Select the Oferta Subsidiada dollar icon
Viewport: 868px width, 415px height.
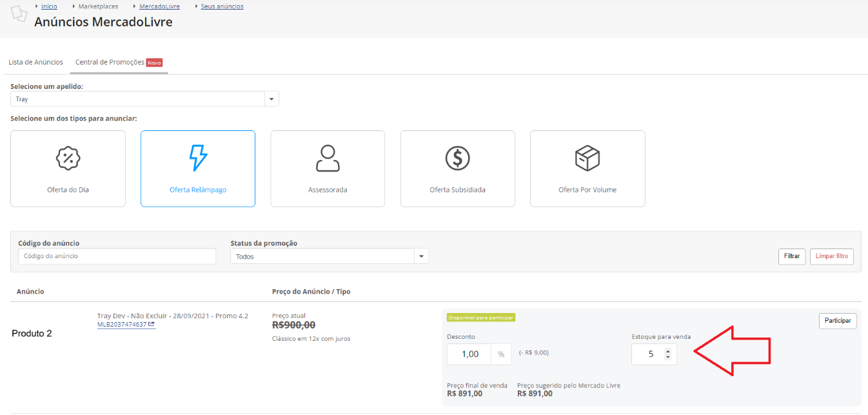[x=458, y=158]
